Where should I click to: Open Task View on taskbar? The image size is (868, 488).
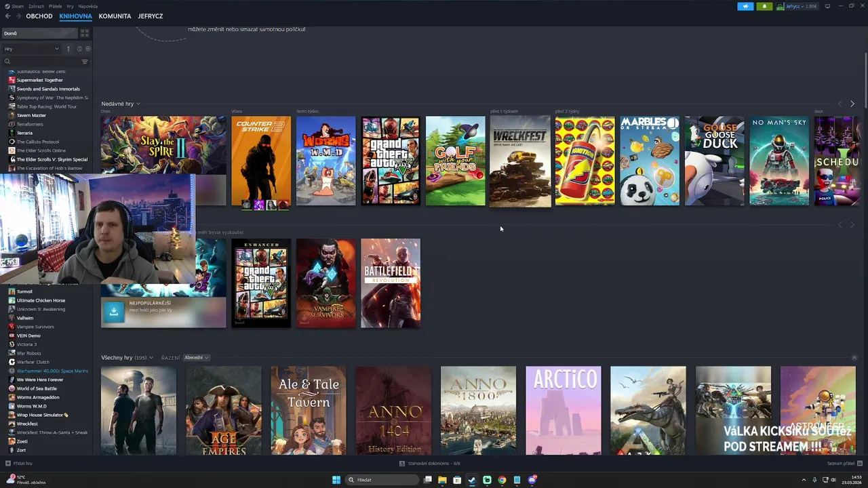pyautogui.click(x=427, y=480)
